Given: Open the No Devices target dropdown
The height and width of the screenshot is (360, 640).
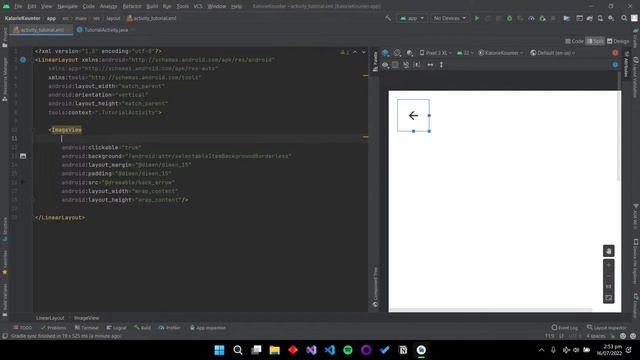Looking at the screenshot, I should coord(449,18).
